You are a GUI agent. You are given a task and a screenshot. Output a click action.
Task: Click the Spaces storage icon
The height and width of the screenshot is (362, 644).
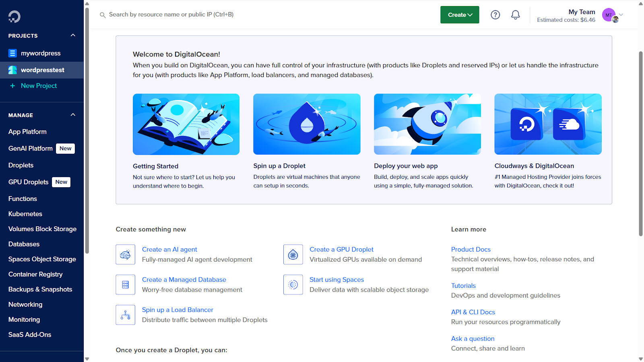[293, 285]
